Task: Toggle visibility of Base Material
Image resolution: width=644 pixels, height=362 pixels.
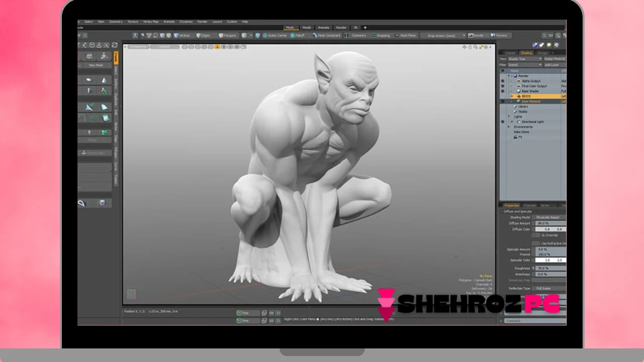Action: click(502, 101)
